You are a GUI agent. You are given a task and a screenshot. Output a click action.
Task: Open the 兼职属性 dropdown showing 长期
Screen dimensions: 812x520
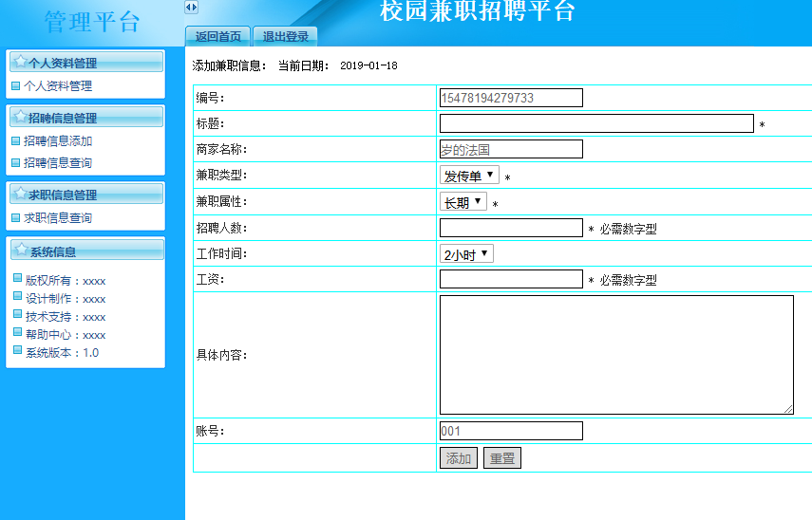[463, 201]
